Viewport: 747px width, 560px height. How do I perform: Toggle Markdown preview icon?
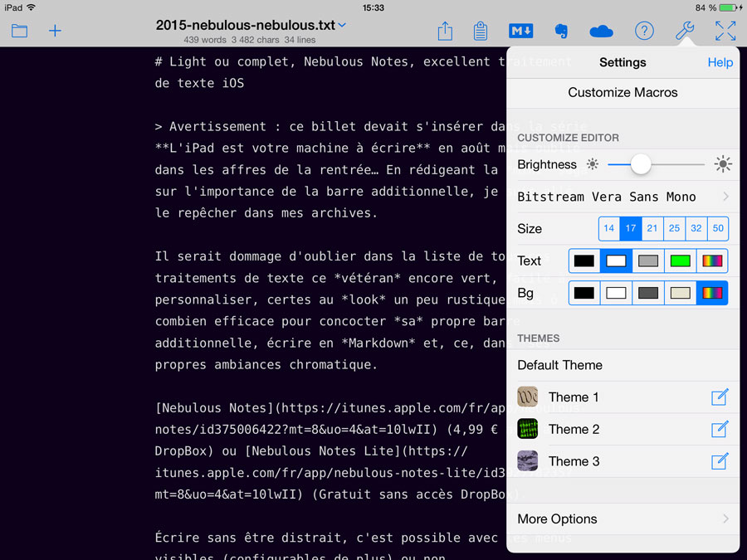(520, 31)
